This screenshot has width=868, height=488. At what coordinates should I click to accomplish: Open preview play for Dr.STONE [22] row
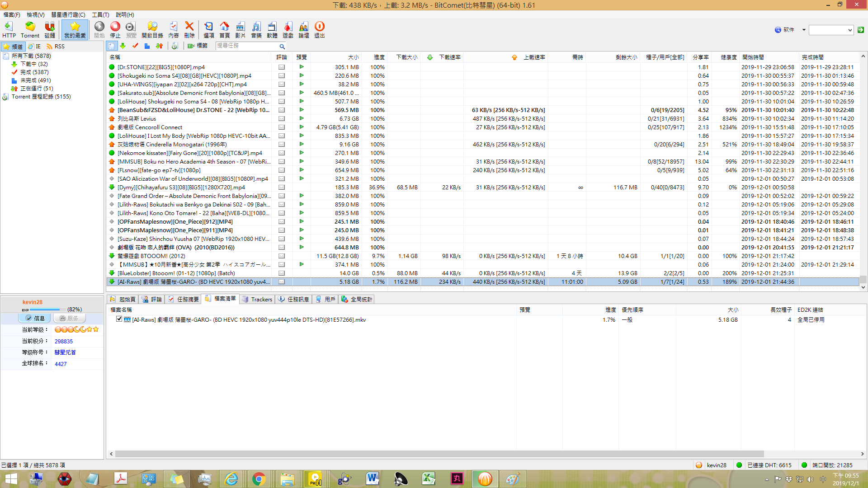pyautogui.click(x=302, y=67)
